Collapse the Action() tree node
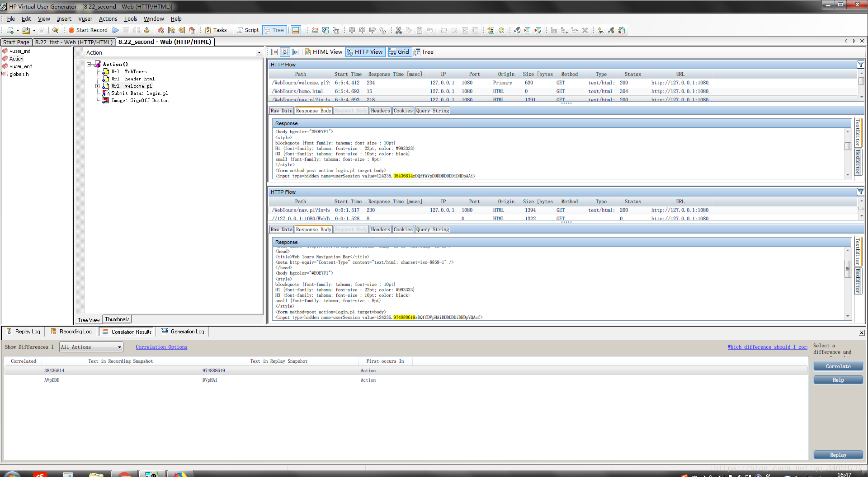This screenshot has width=868, height=477. pyautogui.click(x=89, y=64)
